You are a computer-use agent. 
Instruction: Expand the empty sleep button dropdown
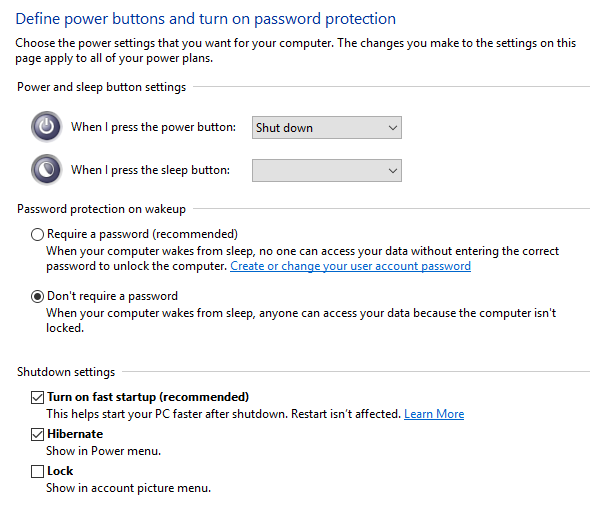[326, 171]
